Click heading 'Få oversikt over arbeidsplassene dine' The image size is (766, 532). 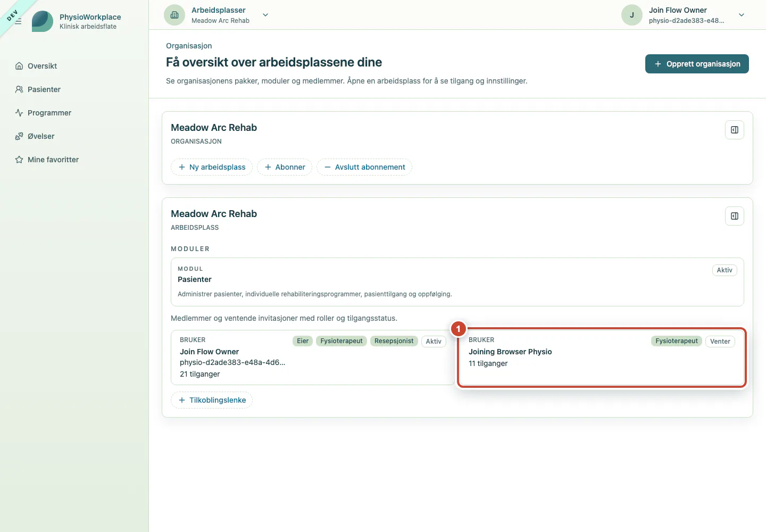(274, 62)
